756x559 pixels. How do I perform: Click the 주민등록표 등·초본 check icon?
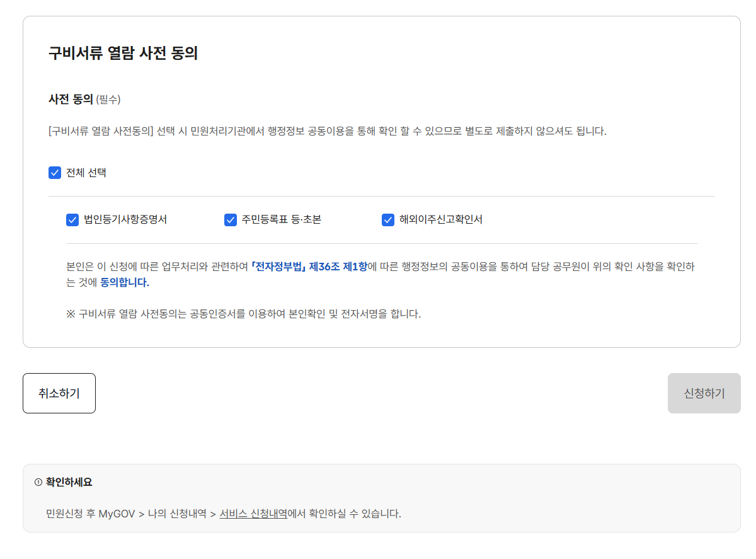click(230, 219)
